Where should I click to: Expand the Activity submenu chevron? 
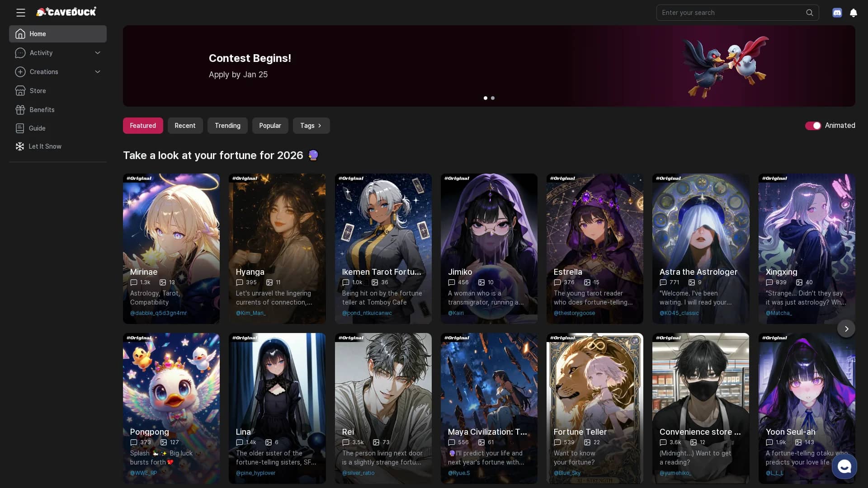pos(98,53)
